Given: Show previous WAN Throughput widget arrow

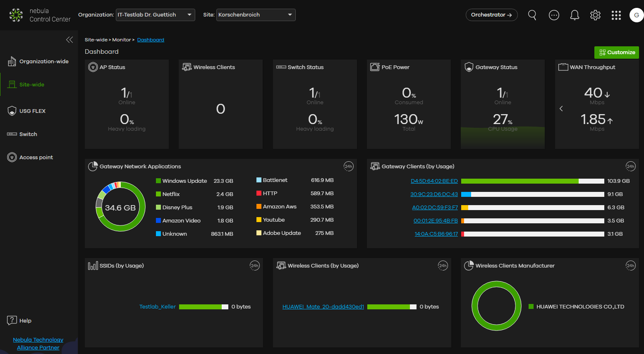Looking at the screenshot, I should point(561,109).
